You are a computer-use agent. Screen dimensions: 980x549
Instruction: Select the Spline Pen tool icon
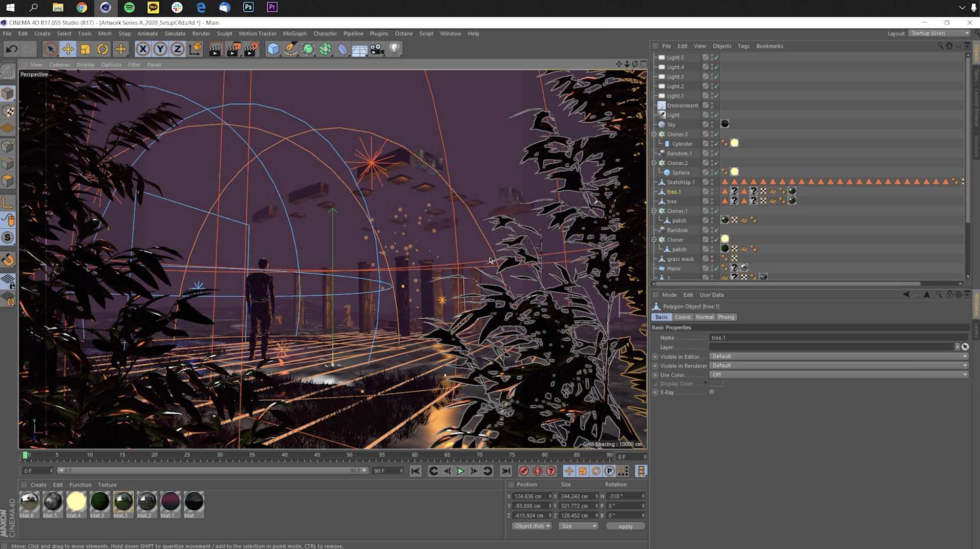coord(290,49)
